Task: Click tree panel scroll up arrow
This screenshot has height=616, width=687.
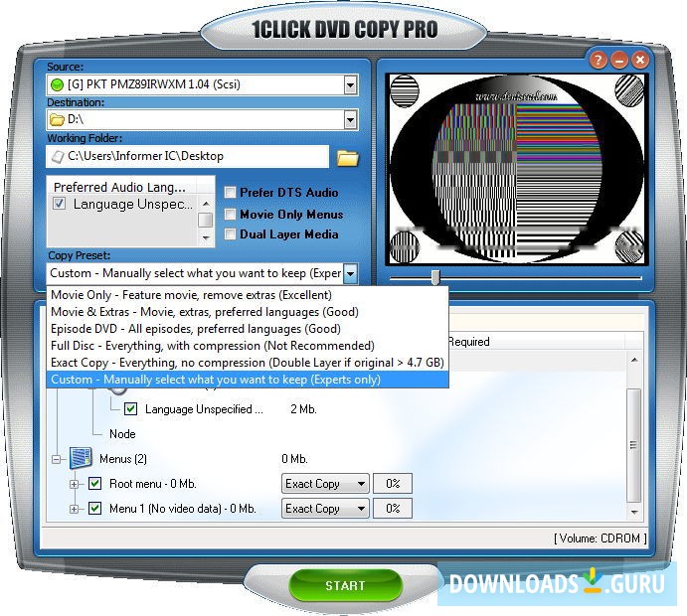Action: coord(634,360)
